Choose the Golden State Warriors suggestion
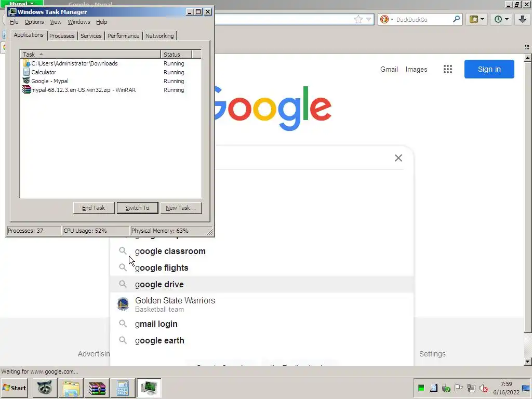Image resolution: width=532 pixels, height=399 pixels. coord(262,304)
